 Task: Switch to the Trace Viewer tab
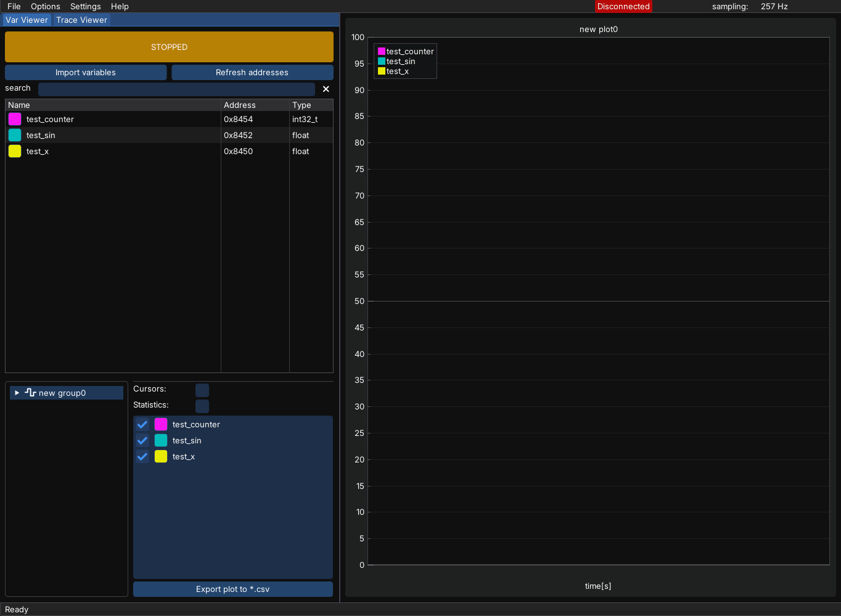[81, 20]
